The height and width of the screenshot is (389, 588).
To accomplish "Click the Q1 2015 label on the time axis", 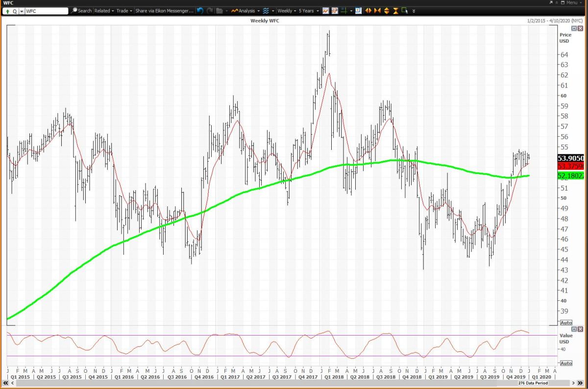I will 20,377.
